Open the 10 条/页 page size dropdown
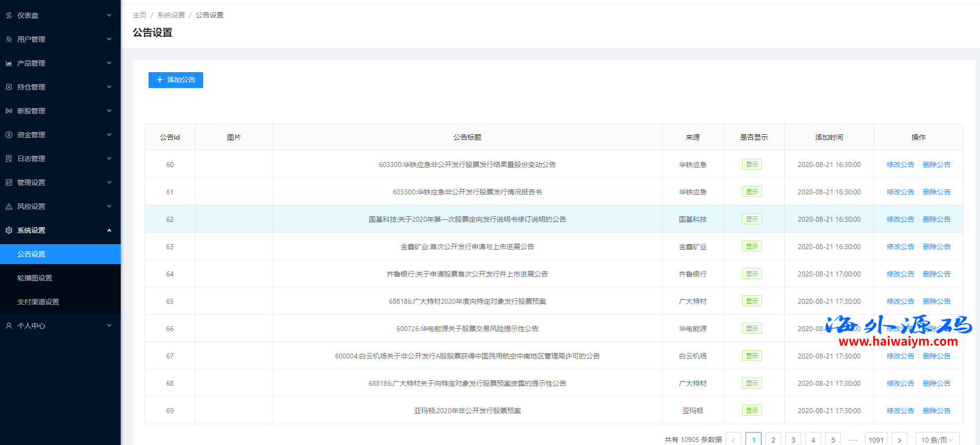 [937, 440]
